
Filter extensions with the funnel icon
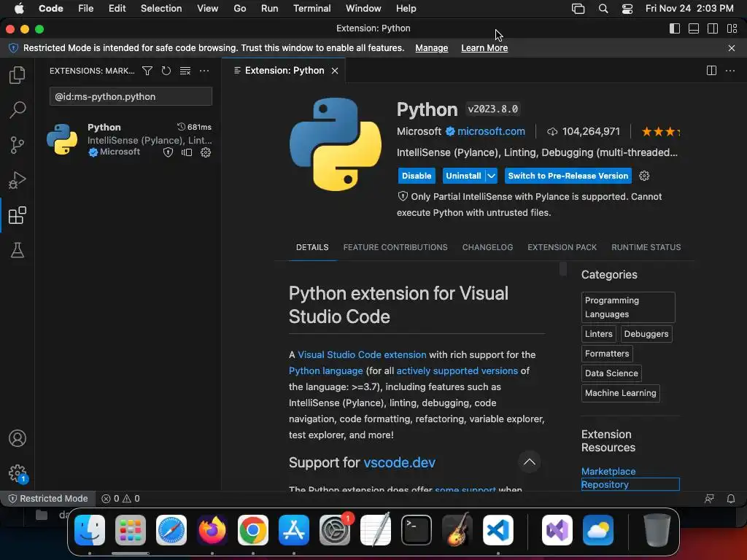point(147,71)
